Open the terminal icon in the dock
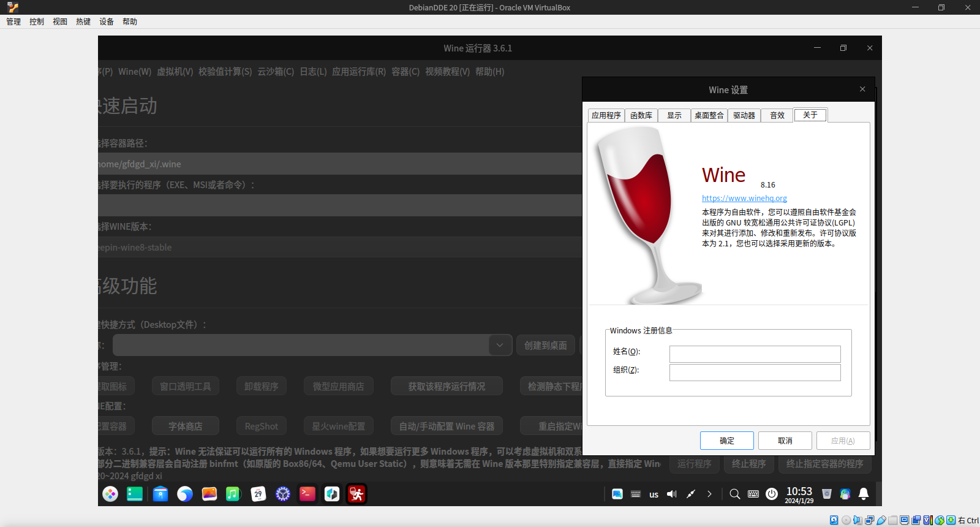980x527 pixels. click(x=307, y=494)
